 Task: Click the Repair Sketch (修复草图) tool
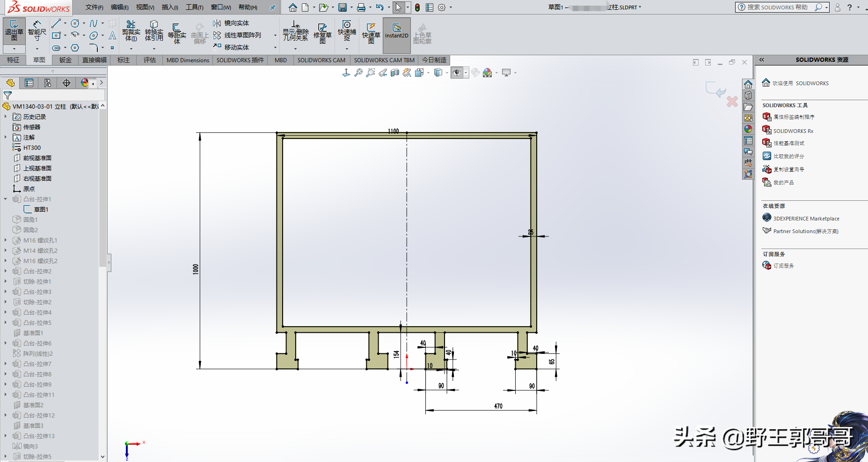[x=322, y=33]
